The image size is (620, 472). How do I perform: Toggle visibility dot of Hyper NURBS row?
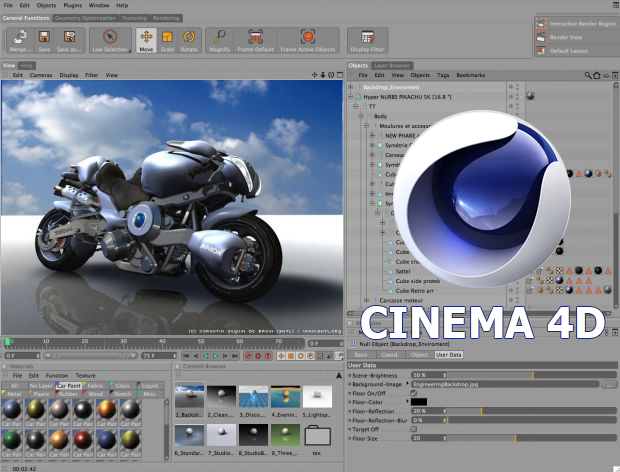[x=511, y=96]
